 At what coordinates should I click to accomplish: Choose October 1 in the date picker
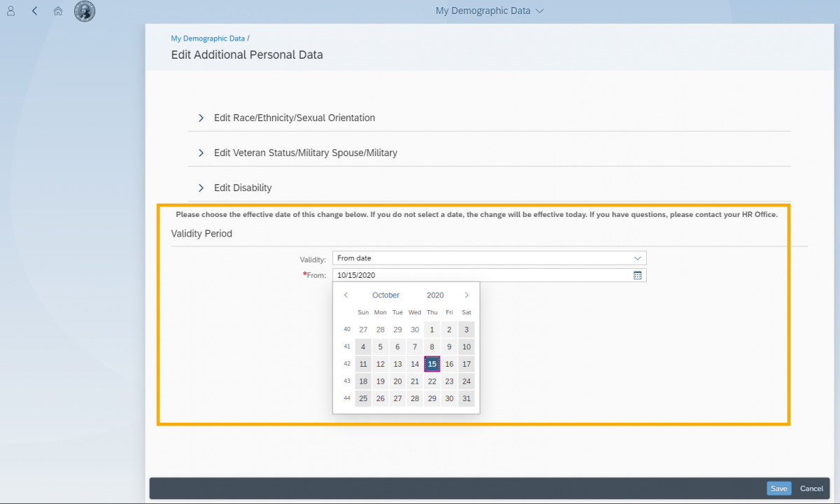(432, 329)
